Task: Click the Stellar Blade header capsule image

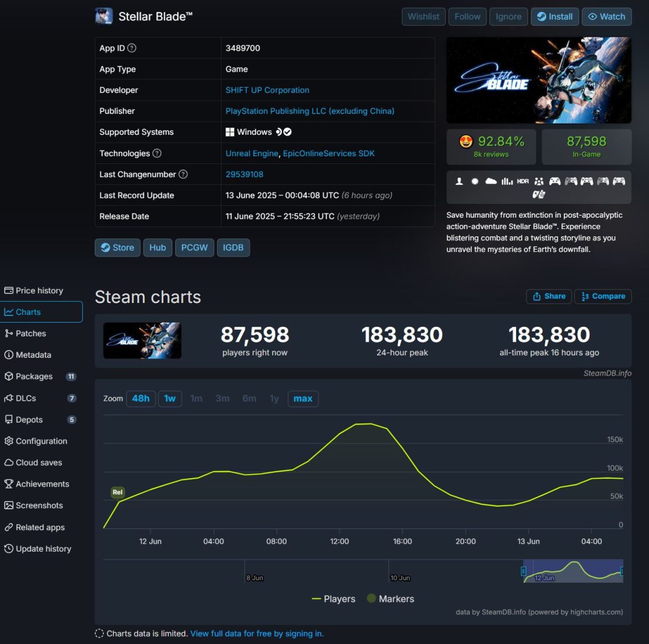Action: pos(539,80)
